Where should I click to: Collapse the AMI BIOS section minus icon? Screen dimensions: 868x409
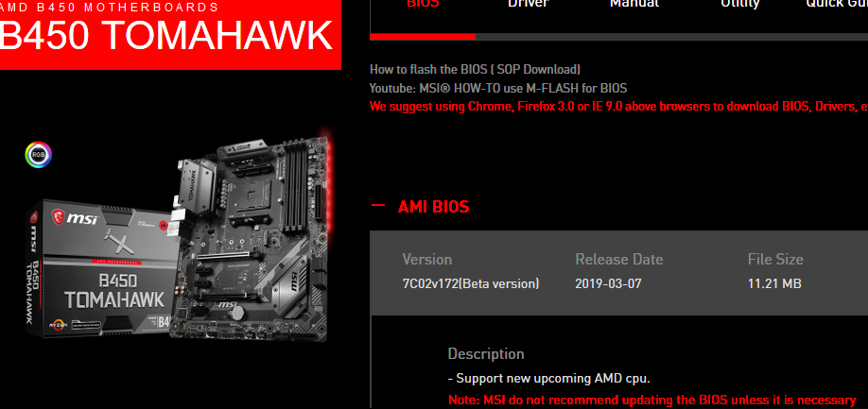[378, 205]
